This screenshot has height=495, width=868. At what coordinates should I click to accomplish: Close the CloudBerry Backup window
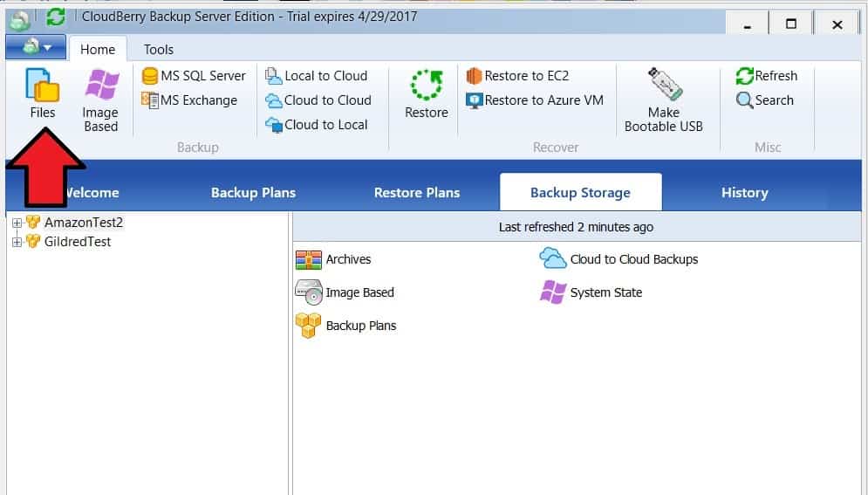coord(837,24)
